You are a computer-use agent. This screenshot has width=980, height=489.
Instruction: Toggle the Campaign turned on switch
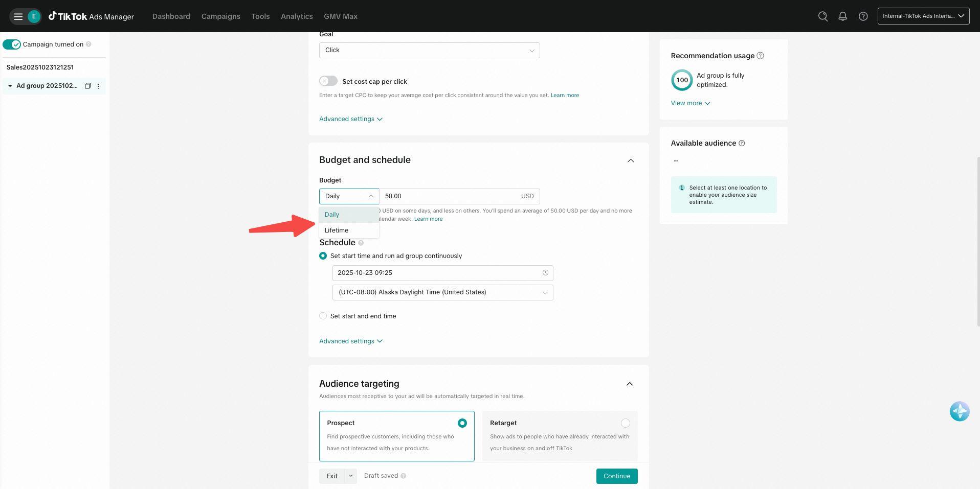tap(12, 44)
